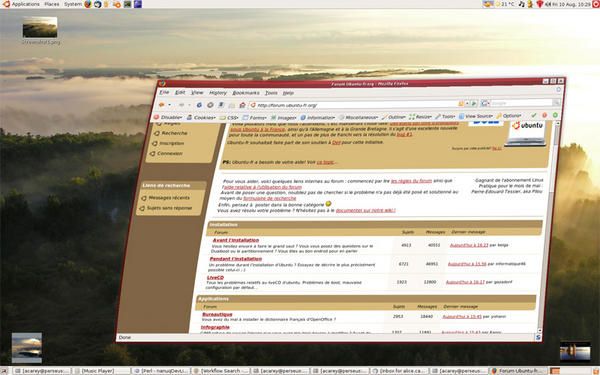Open the Pendant l'installation forum
This screenshot has width=600, height=375.
pyautogui.click(x=236, y=259)
